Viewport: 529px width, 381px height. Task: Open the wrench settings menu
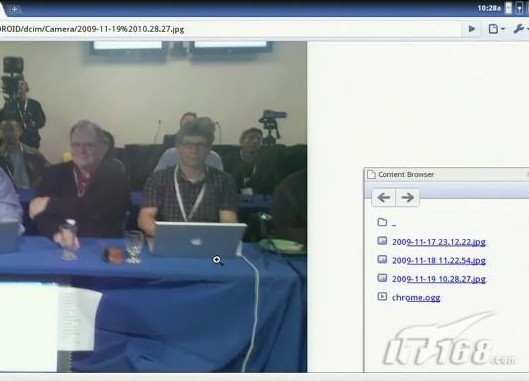[519, 29]
